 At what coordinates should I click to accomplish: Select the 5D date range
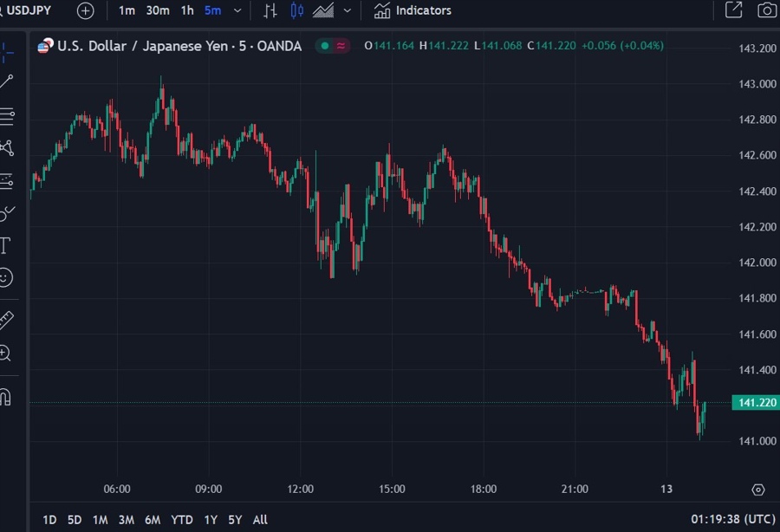coord(75,520)
